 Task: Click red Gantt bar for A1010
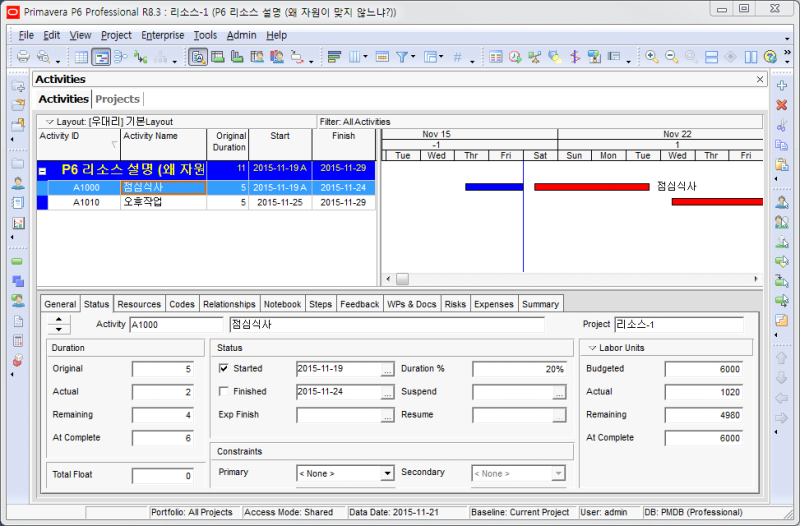click(x=717, y=202)
